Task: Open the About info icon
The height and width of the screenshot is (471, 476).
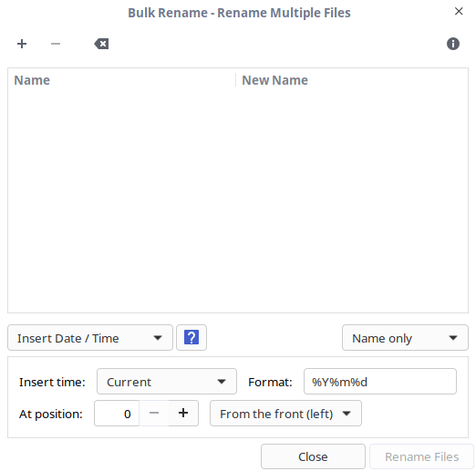Action: 453,44
